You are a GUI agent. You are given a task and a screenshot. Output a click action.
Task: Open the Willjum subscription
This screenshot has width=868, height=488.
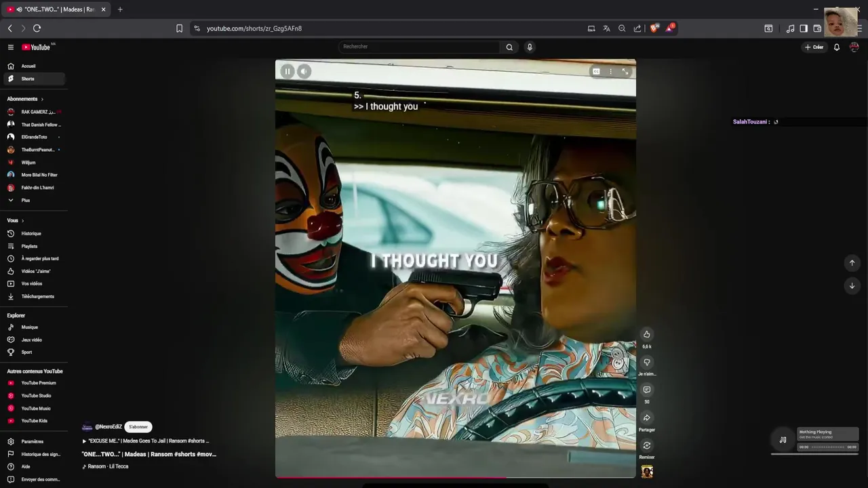pyautogui.click(x=34, y=163)
